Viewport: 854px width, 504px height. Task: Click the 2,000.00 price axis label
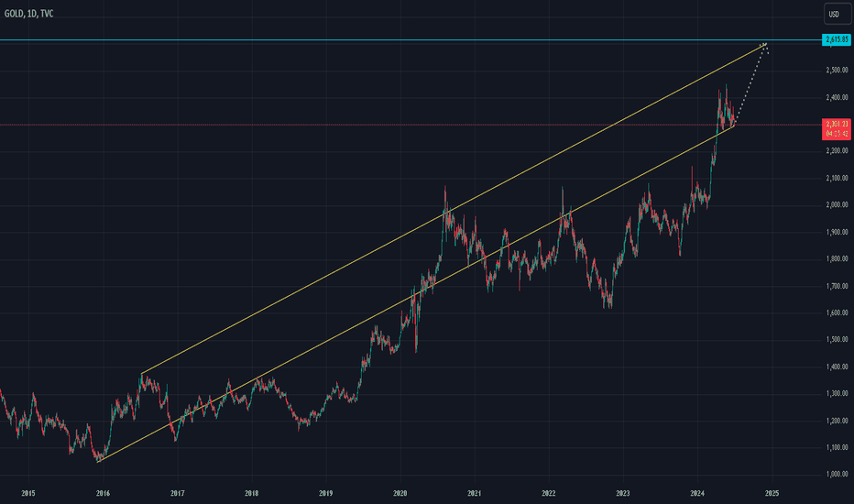[x=838, y=205]
